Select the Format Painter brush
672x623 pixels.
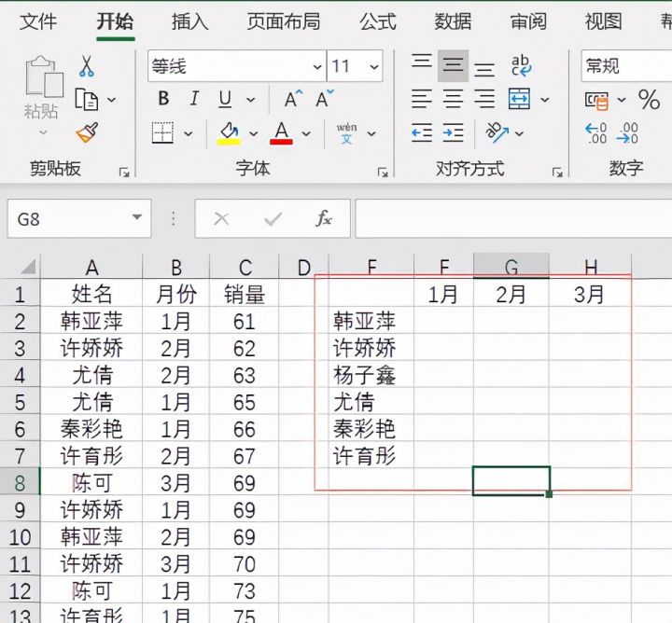click(87, 132)
